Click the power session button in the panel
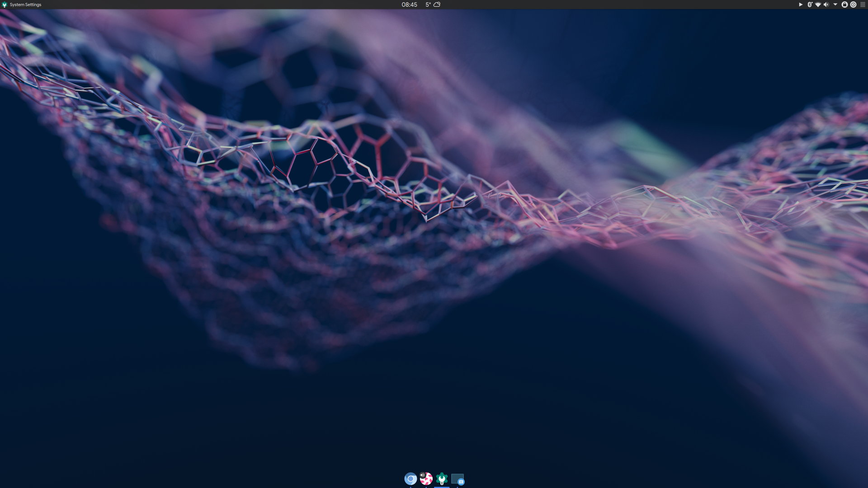The width and height of the screenshot is (868, 488). [853, 5]
